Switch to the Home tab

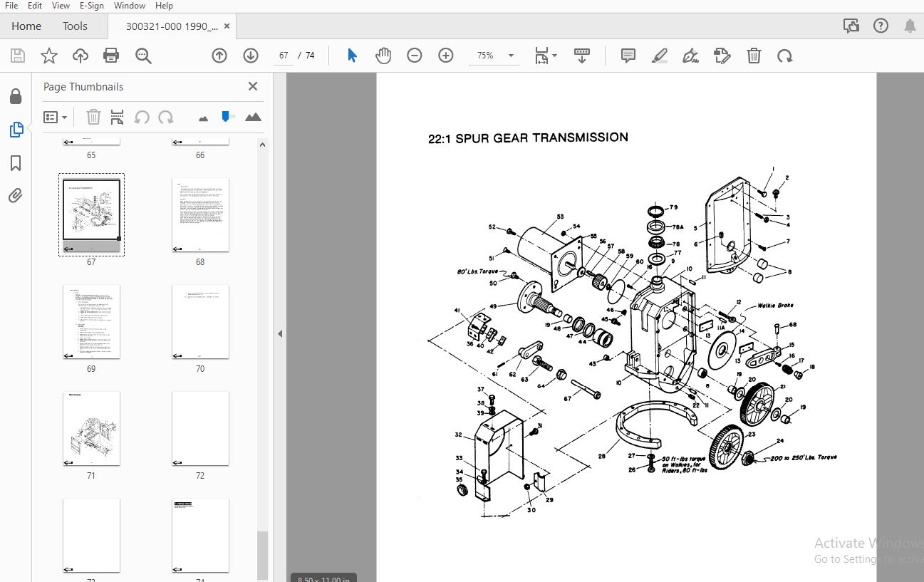pyautogui.click(x=26, y=26)
